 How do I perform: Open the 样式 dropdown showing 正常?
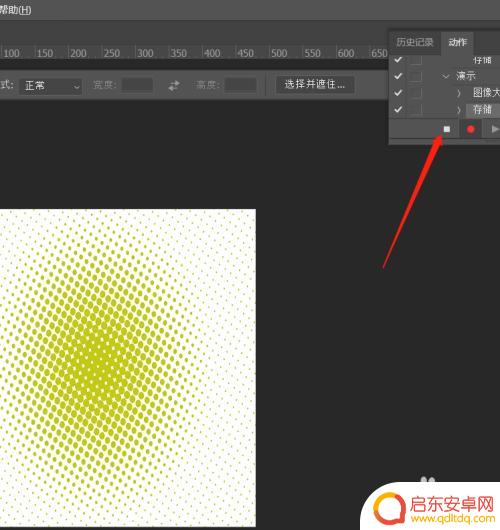point(51,86)
